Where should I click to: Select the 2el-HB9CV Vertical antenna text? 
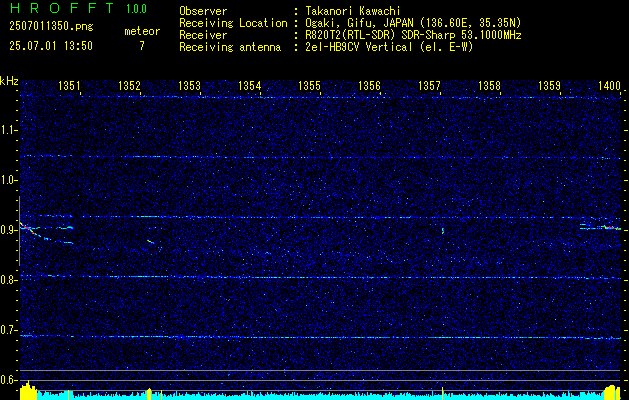click(389, 47)
